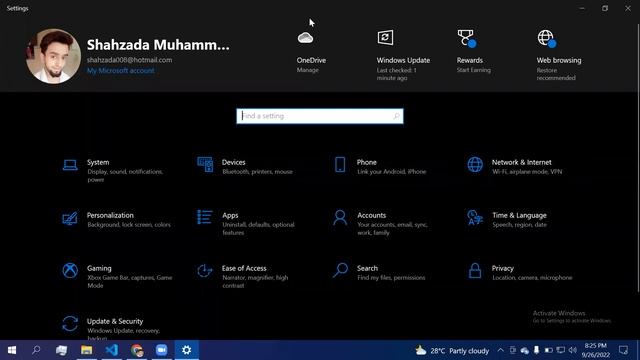Open the Time & Language icon
This screenshot has width=640, height=360.
pos(475,218)
